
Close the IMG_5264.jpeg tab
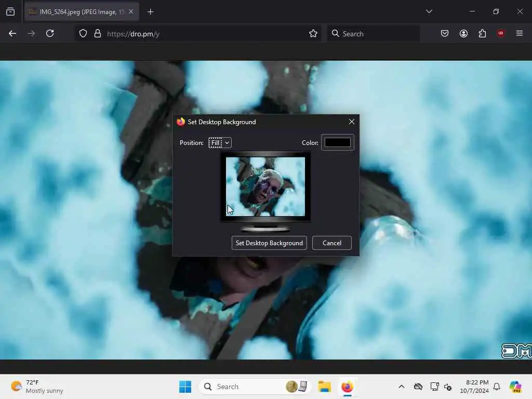pos(131,11)
